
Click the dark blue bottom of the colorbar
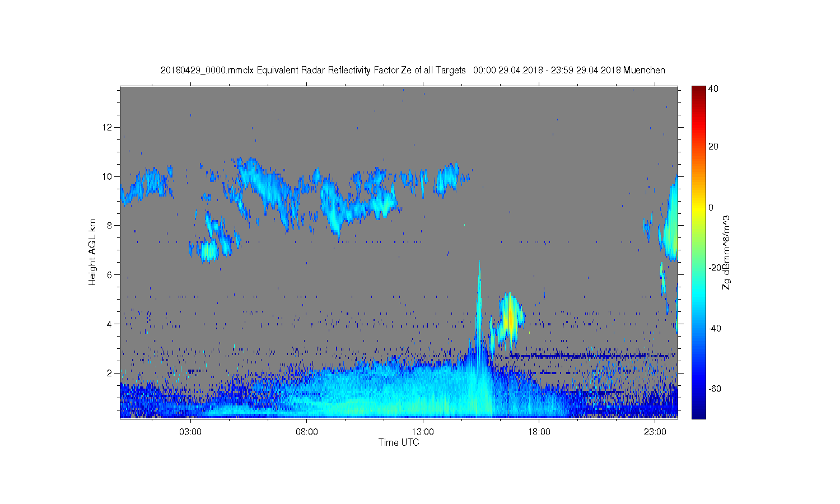[698, 413]
